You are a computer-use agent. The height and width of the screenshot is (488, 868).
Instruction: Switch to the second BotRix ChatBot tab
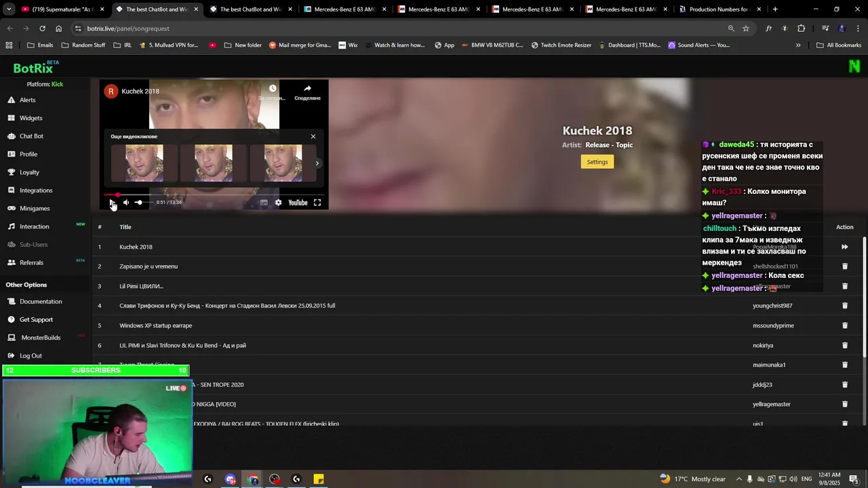[x=250, y=9]
